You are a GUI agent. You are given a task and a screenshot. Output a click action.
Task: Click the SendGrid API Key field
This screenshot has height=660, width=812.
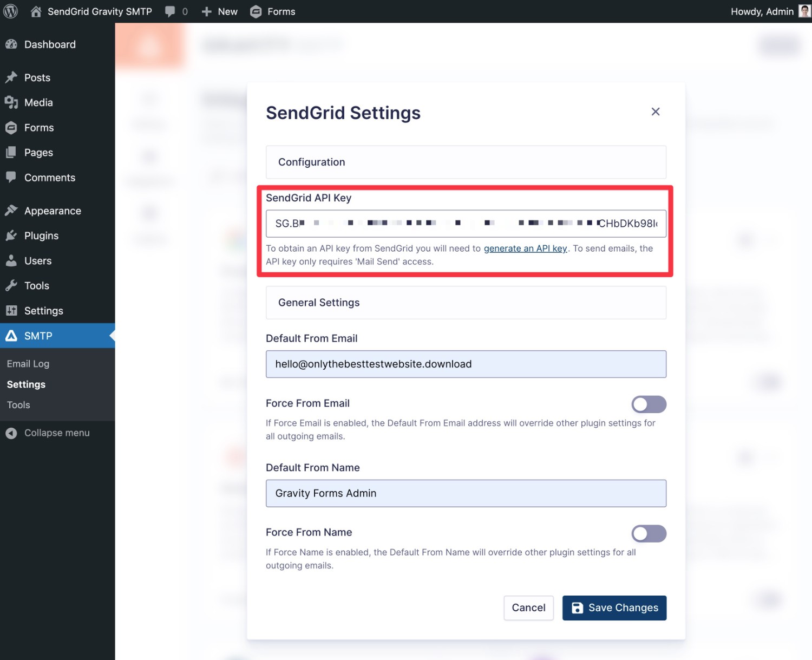coord(466,224)
